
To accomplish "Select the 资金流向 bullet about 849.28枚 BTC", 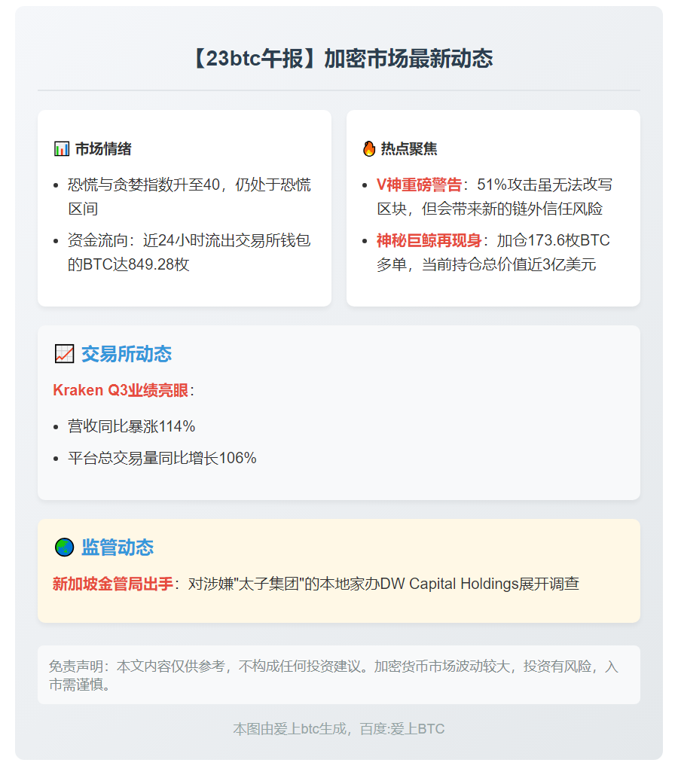I will pyautogui.click(x=188, y=252).
